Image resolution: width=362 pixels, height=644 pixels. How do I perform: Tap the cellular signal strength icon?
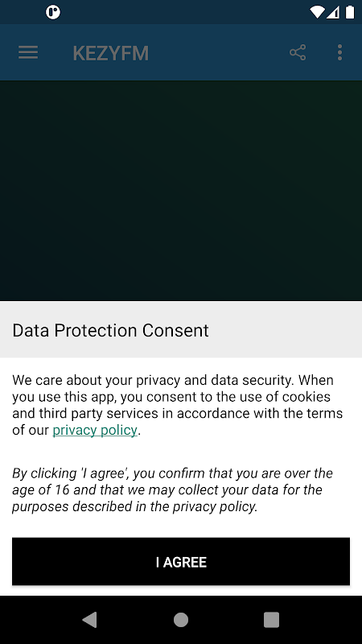(332, 12)
